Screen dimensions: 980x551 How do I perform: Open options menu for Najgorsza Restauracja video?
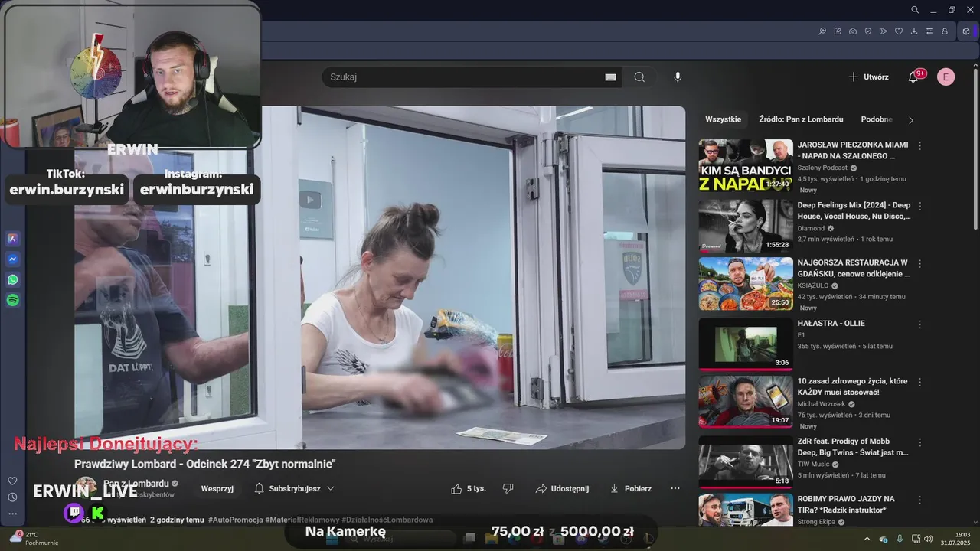pos(920,263)
